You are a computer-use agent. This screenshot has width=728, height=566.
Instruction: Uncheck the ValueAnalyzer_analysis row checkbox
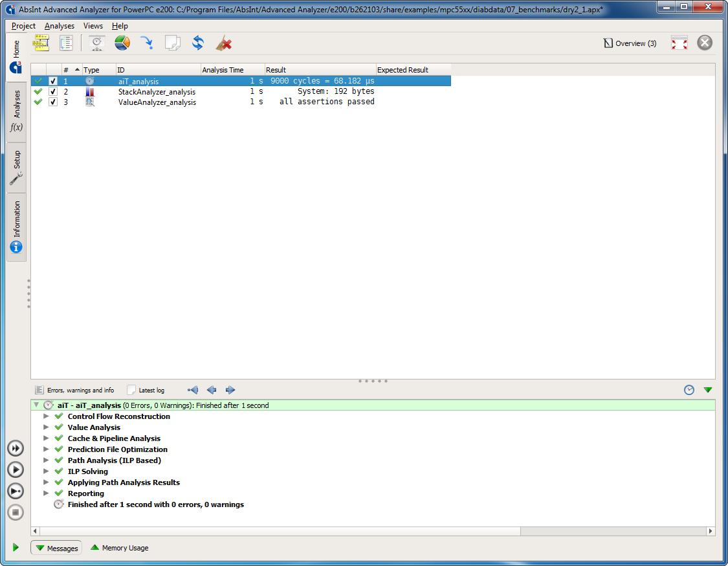(x=53, y=102)
